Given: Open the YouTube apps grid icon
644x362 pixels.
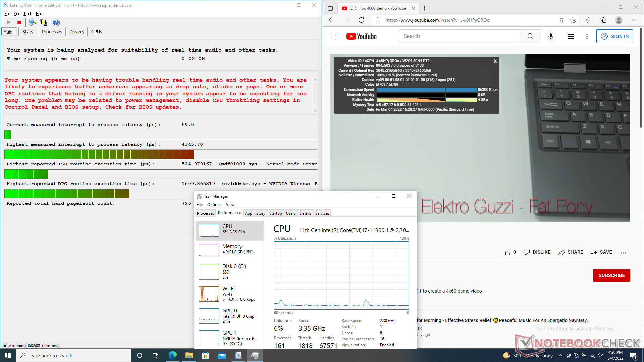Looking at the screenshot, I should pos(571,36).
